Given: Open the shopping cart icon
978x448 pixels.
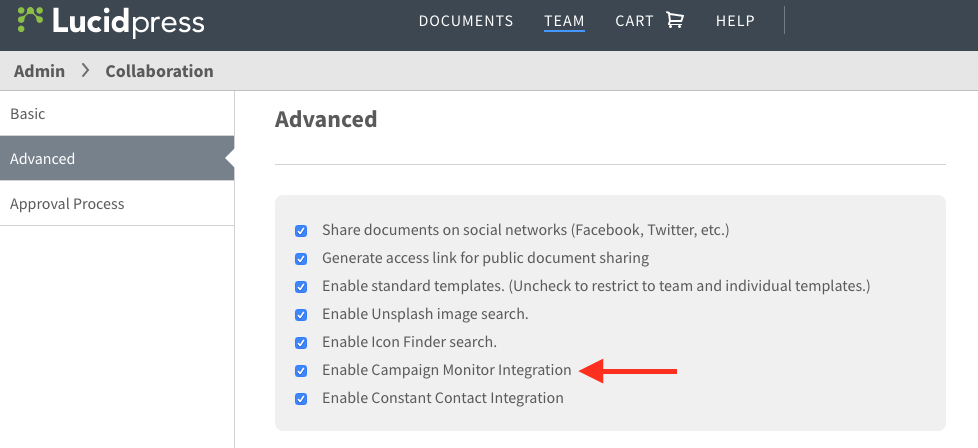Looking at the screenshot, I should click(675, 20).
